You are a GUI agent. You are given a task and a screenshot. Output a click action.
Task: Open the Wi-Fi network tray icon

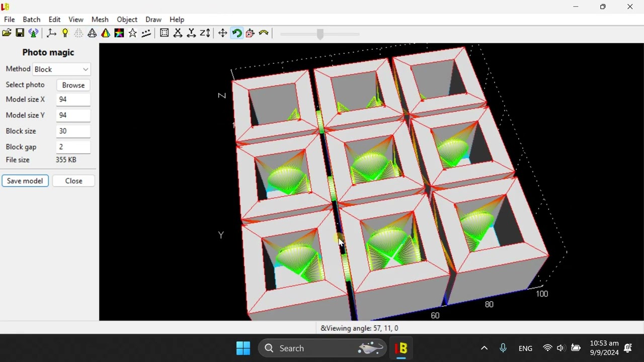[x=547, y=348]
